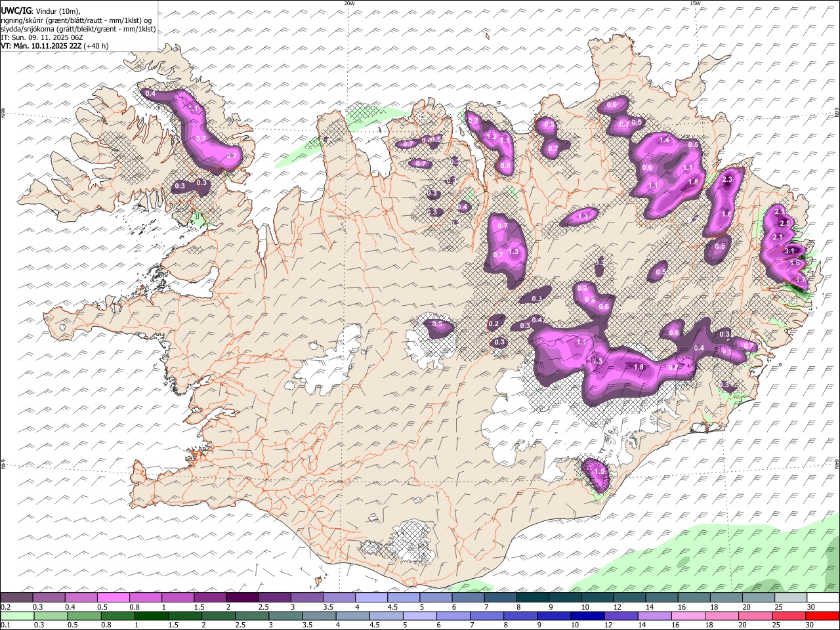Image resolution: width=840 pixels, height=630 pixels.
Task: Select the pale grey 25 swatch in upper legend
Action: coord(790,598)
